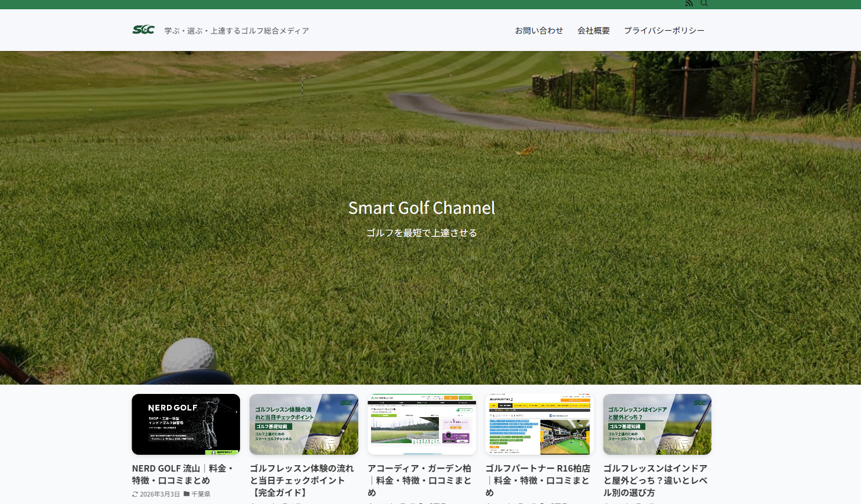Click the folder icon beside 千葉県

coord(187,494)
